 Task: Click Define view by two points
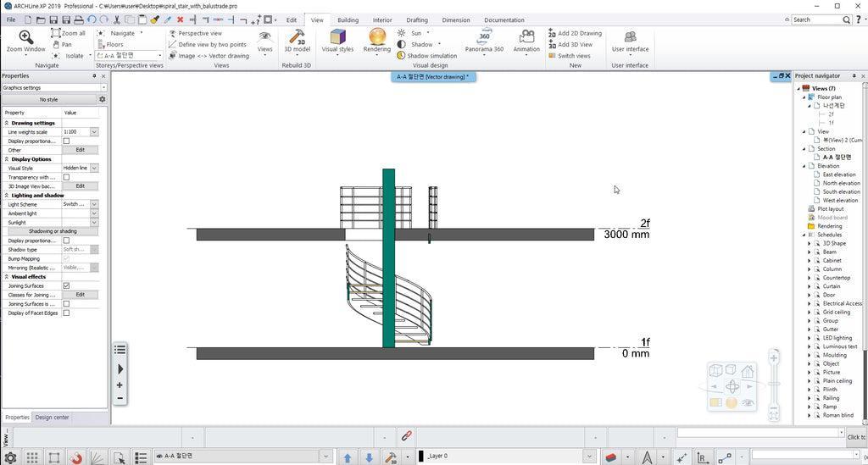click(x=207, y=44)
